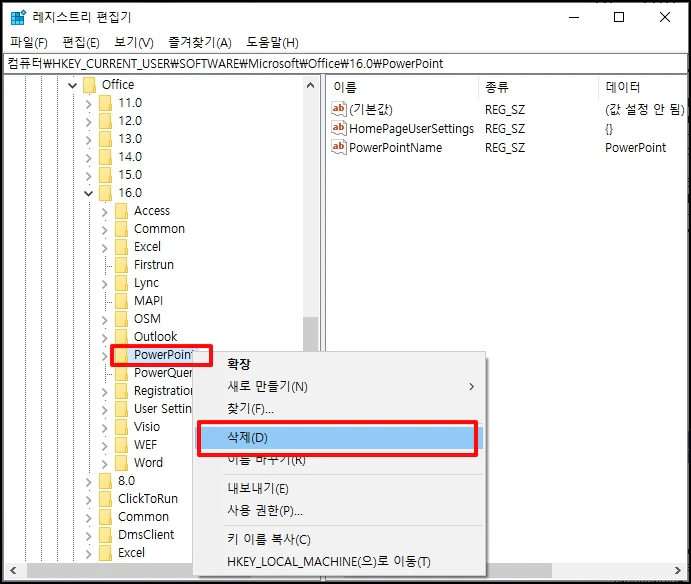The height and width of the screenshot is (584, 691).
Task: Collapse the Office key
Action: pos(72,85)
